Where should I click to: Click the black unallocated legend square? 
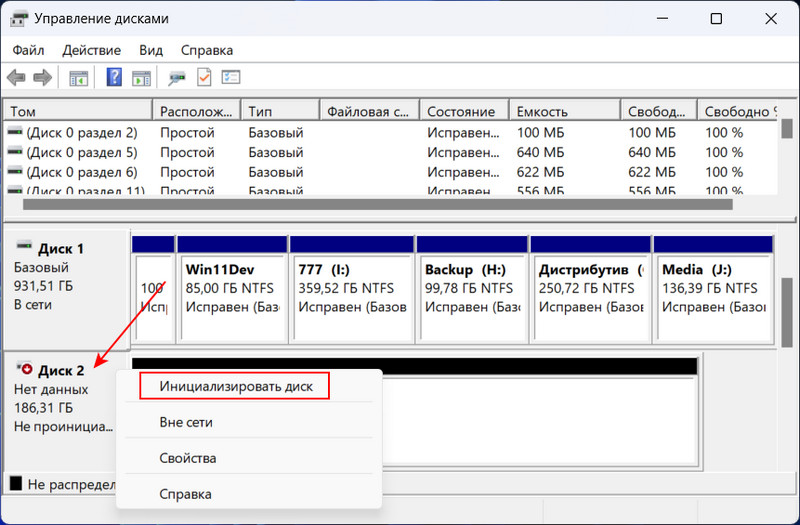16,483
